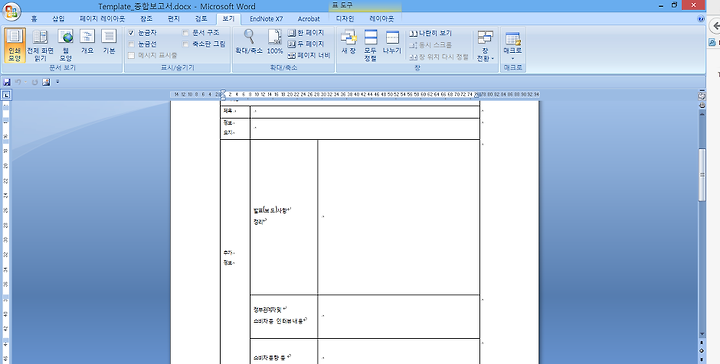Click the undo arrow icon

pyautogui.click(x=18, y=82)
